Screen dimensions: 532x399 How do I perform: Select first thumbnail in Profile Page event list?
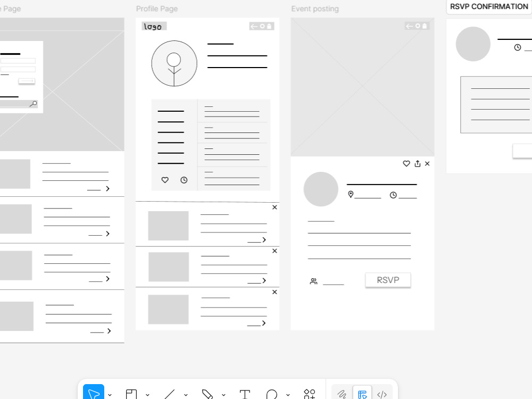point(168,226)
